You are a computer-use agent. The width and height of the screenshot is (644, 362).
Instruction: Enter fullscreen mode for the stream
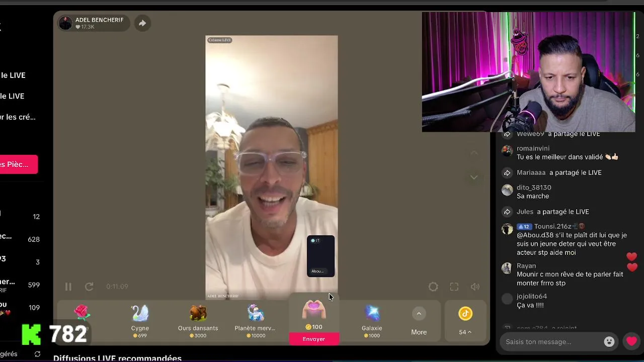click(x=454, y=287)
